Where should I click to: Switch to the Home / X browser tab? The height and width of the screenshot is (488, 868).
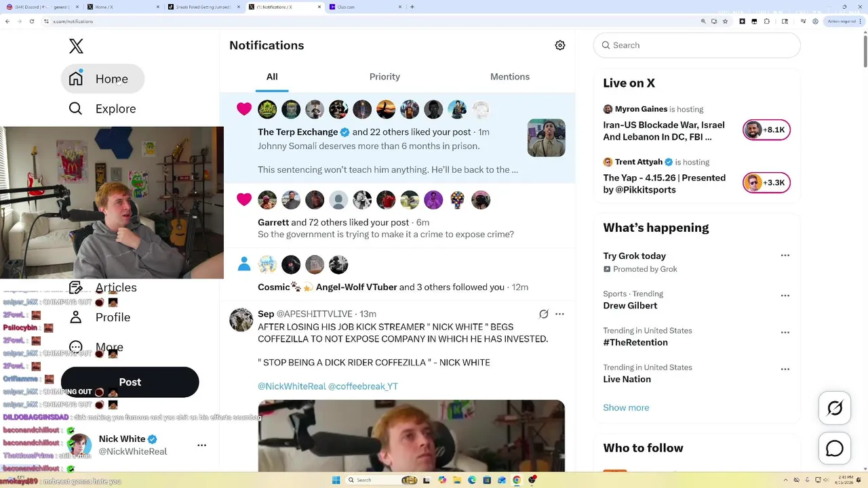(x=123, y=7)
